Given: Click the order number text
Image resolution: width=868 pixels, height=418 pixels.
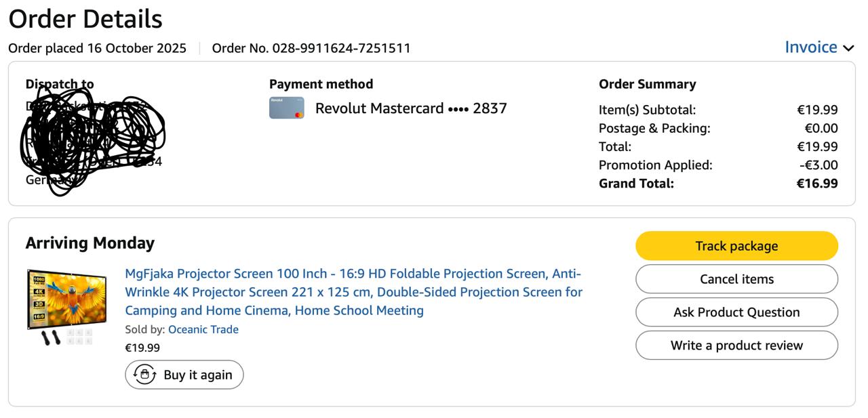Looking at the screenshot, I should tap(311, 48).
